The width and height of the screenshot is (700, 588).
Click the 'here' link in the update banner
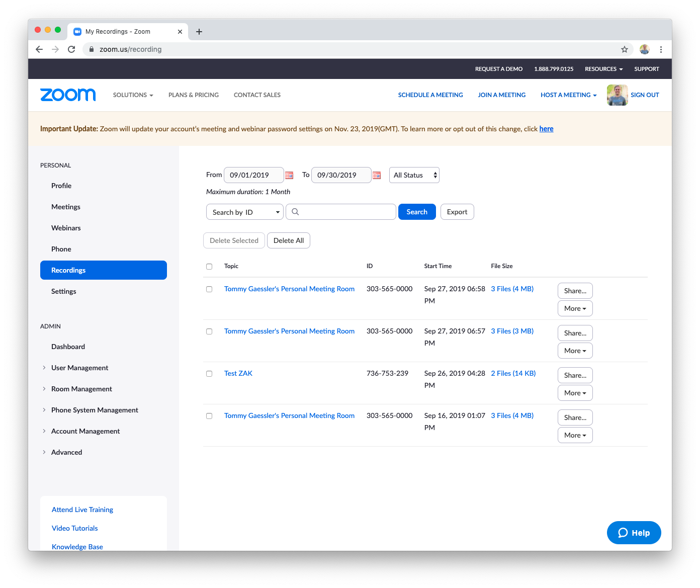point(546,129)
